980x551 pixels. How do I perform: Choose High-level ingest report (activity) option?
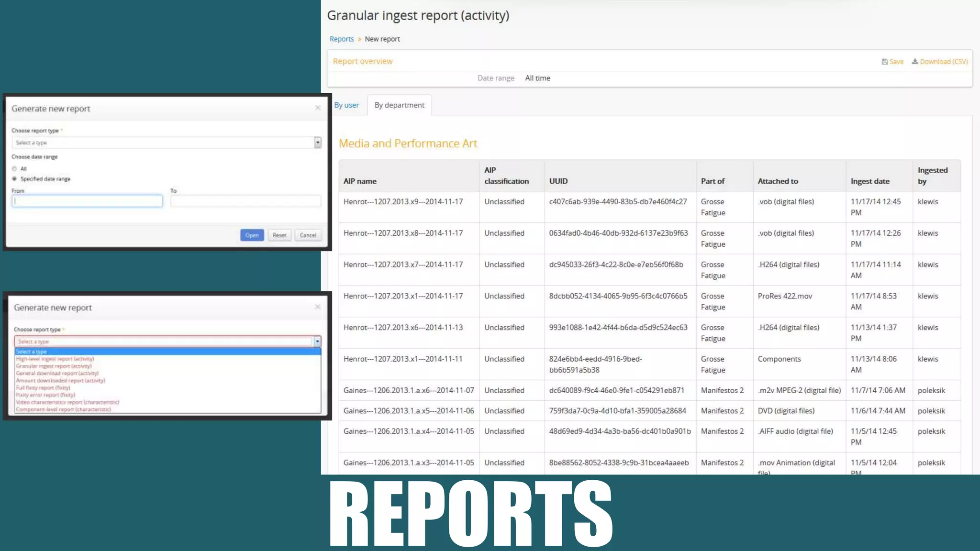[x=55, y=359]
